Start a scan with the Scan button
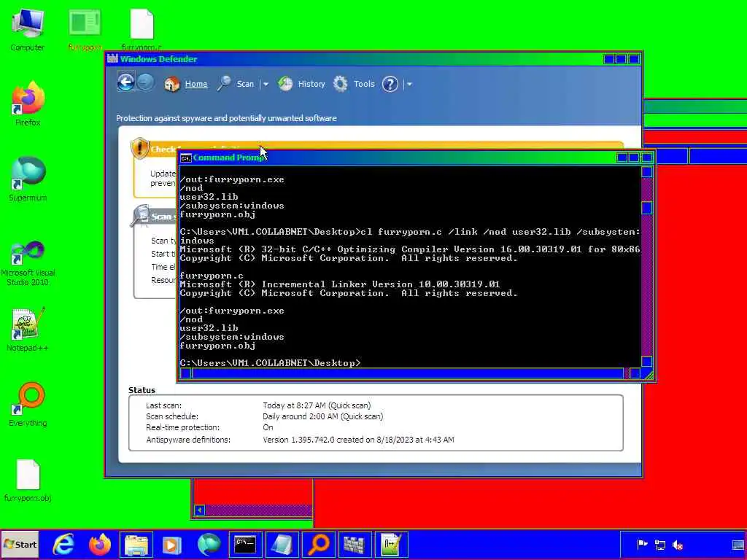Screen dimensions: 747x560 [245, 84]
